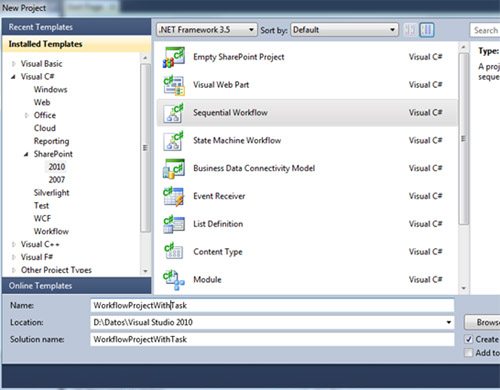Screen dimensions: 500x390
Task: Select the Reporting category in tree
Action: (51, 141)
